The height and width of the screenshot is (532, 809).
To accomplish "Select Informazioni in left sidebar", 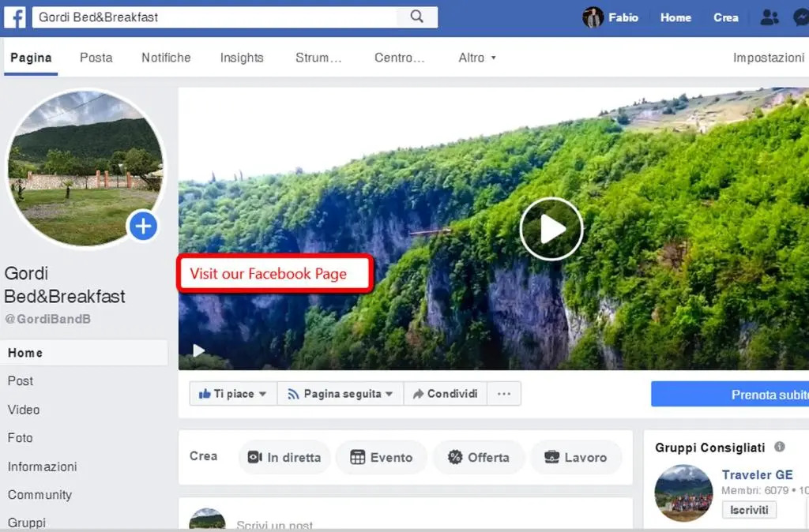I will 43,466.
